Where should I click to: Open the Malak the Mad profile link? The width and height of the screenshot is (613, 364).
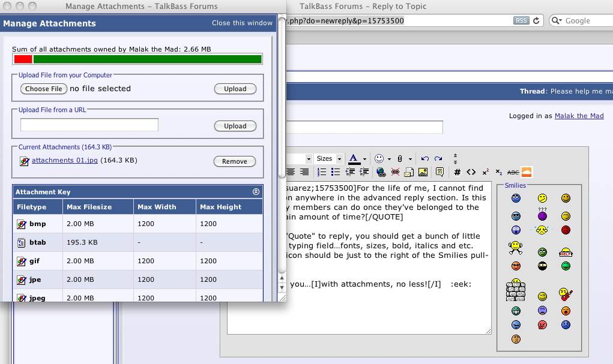pyautogui.click(x=579, y=116)
